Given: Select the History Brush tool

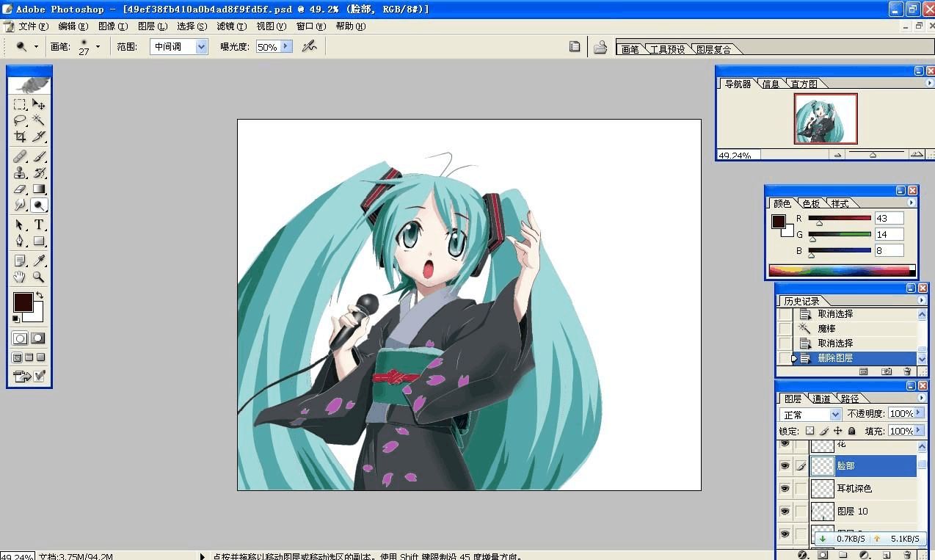Looking at the screenshot, I should pos(39,172).
